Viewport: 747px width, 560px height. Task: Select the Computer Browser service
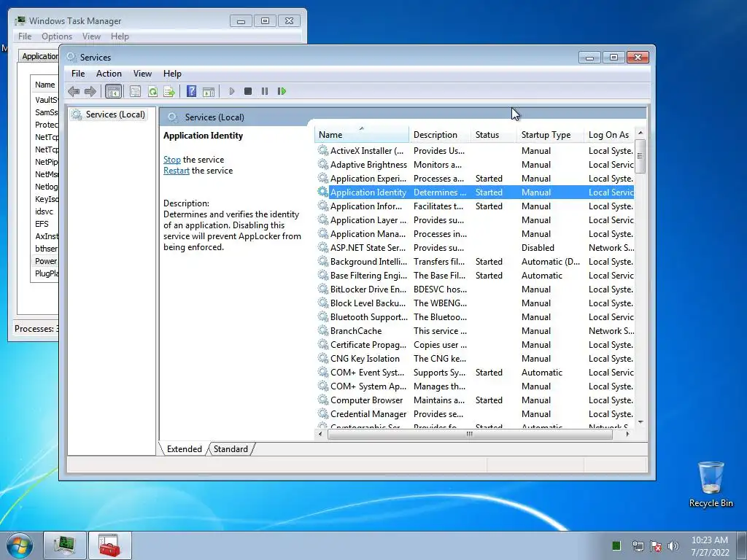point(475,400)
